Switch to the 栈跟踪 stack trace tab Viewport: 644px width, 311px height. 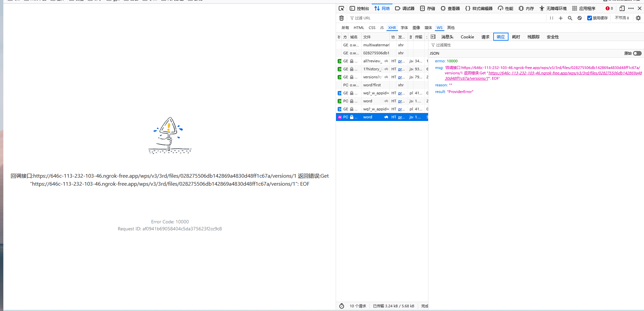pyautogui.click(x=534, y=37)
